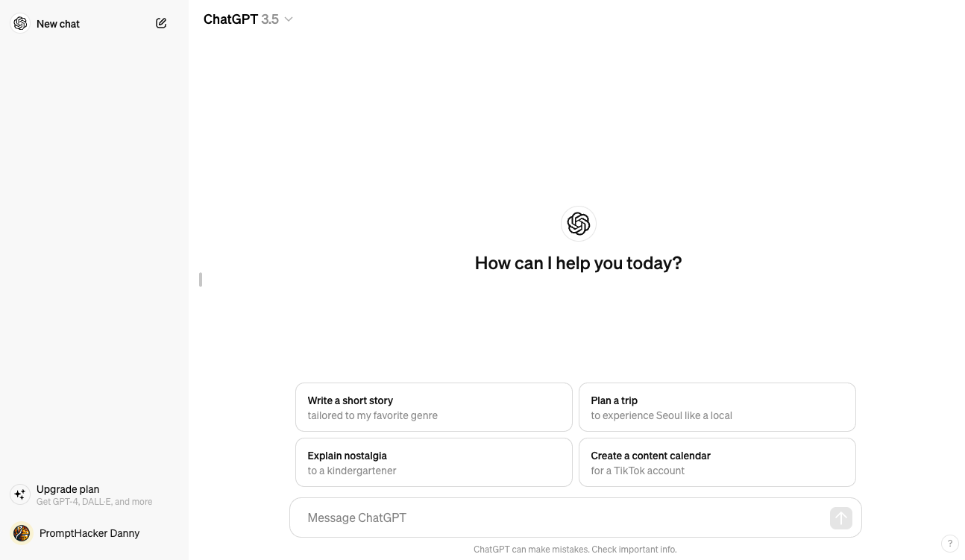Expand the ChatGPT 3.5 model dropdown
This screenshot has width=965, height=560.
(x=248, y=19)
